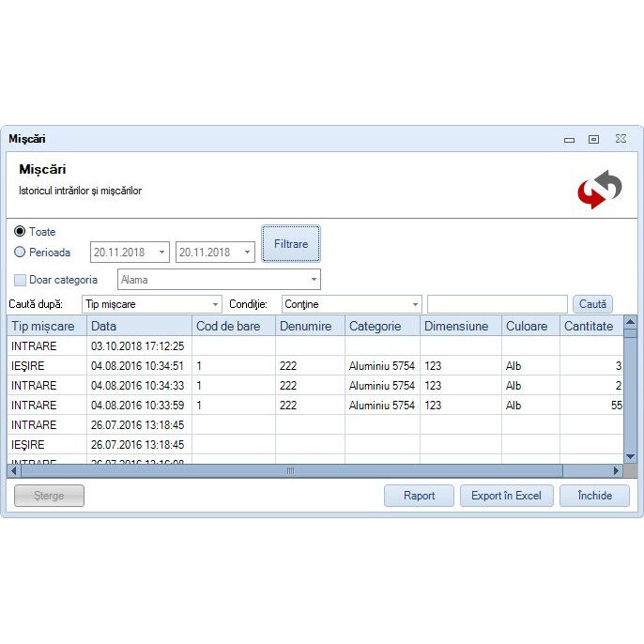Click the Cod de bare column header

point(233,326)
